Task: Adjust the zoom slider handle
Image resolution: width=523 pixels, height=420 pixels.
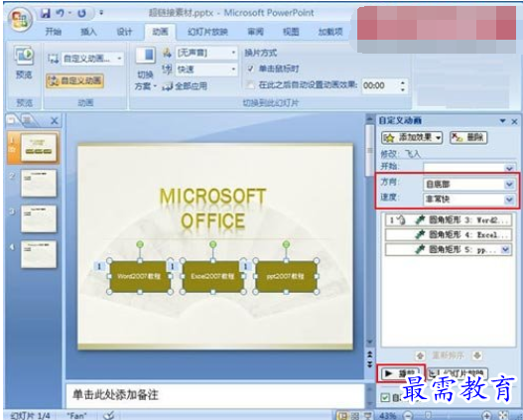Action: coord(429,416)
